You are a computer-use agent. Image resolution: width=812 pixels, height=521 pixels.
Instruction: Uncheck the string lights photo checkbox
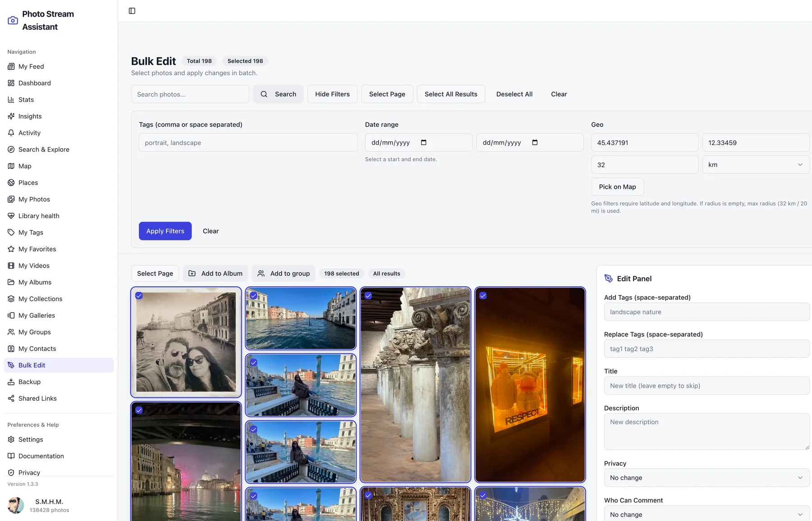483,495
